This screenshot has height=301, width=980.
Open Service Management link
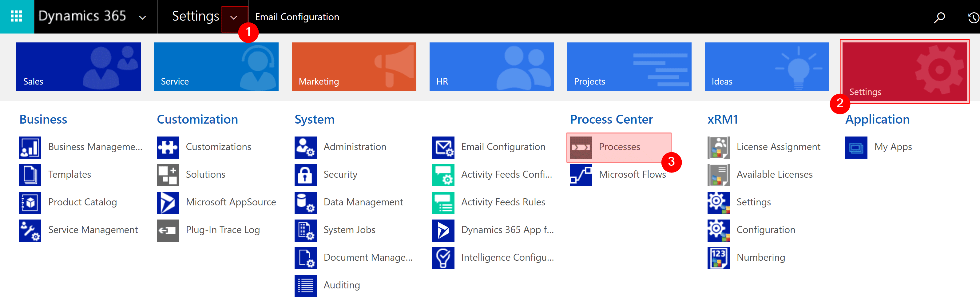point(93,230)
